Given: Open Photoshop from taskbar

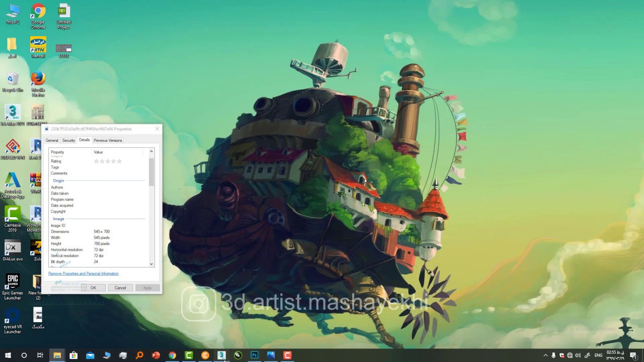Looking at the screenshot, I should [255, 355].
